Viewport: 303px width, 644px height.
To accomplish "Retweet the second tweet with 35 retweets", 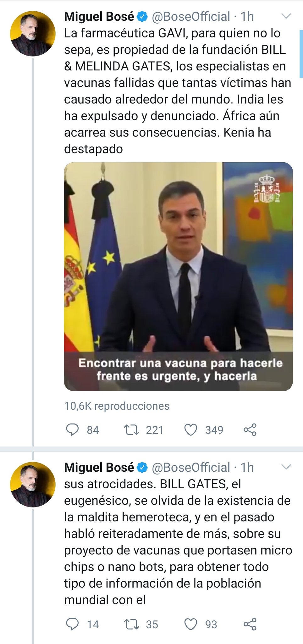I will 132,624.
